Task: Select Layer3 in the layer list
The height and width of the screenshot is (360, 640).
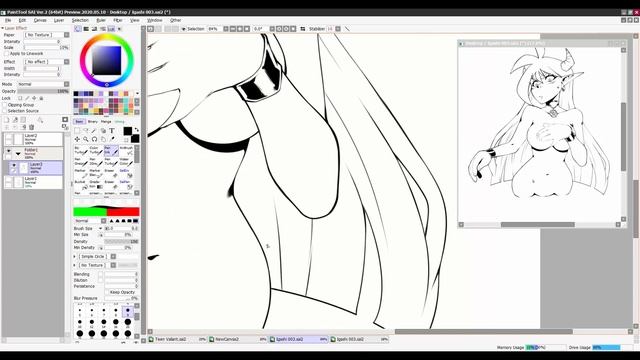Action: 36,168
